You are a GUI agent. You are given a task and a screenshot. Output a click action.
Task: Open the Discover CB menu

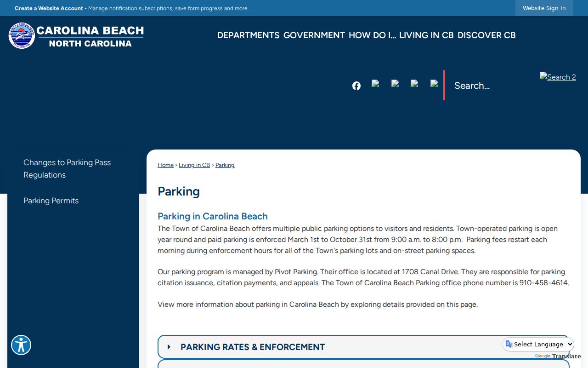click(x=486, y=35)
